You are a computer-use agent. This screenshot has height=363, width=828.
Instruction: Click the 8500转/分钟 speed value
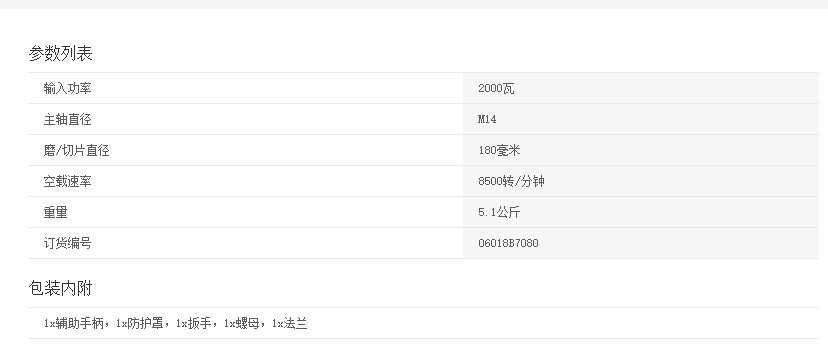coord(511,182)
